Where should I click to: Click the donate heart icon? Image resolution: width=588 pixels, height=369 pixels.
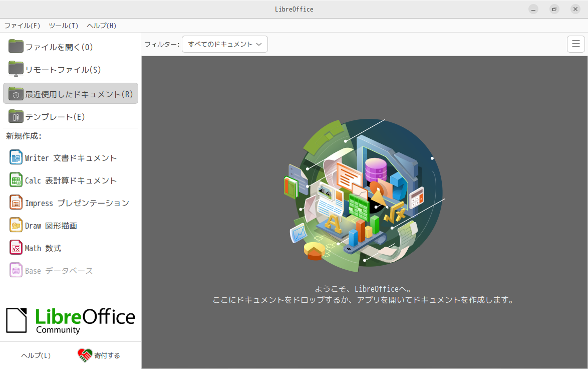(85, 355)
